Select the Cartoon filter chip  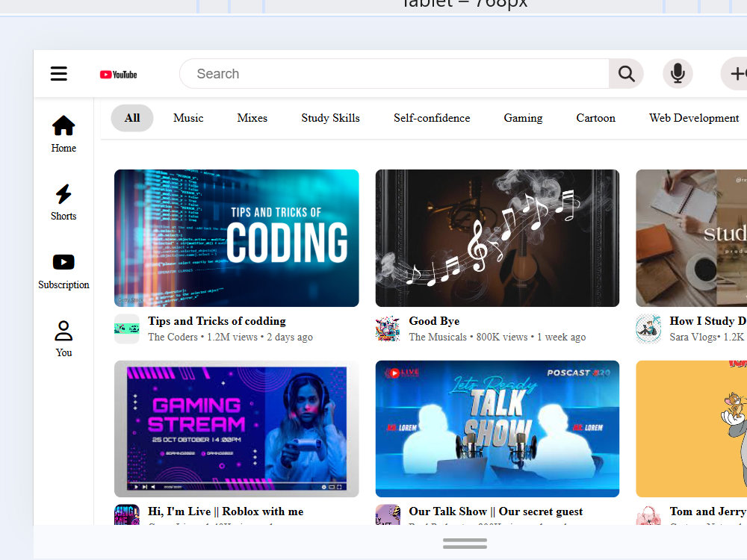(x=595, y=118)
